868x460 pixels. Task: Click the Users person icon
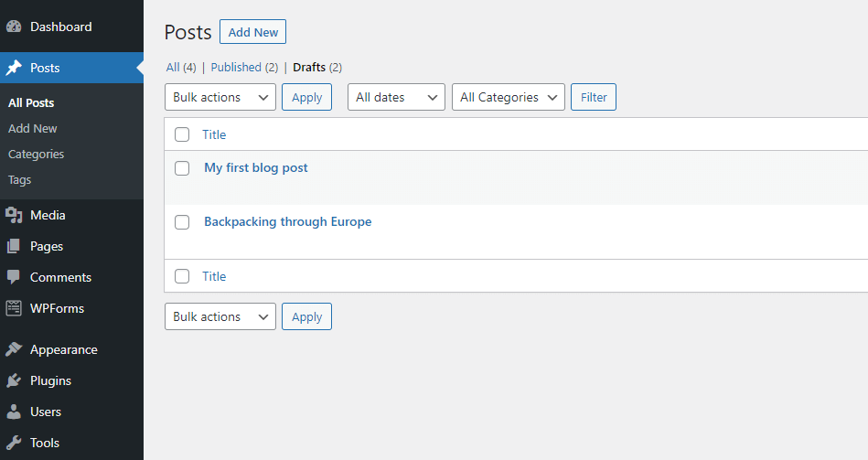click(x=14, y=412)
